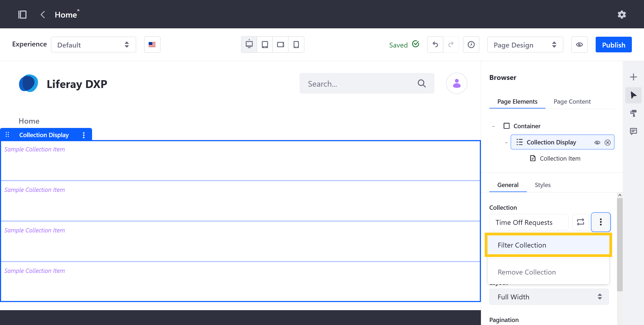Click the Saved status indicator
The width and height of the screenshot is (644, 325).
[404, 45]
